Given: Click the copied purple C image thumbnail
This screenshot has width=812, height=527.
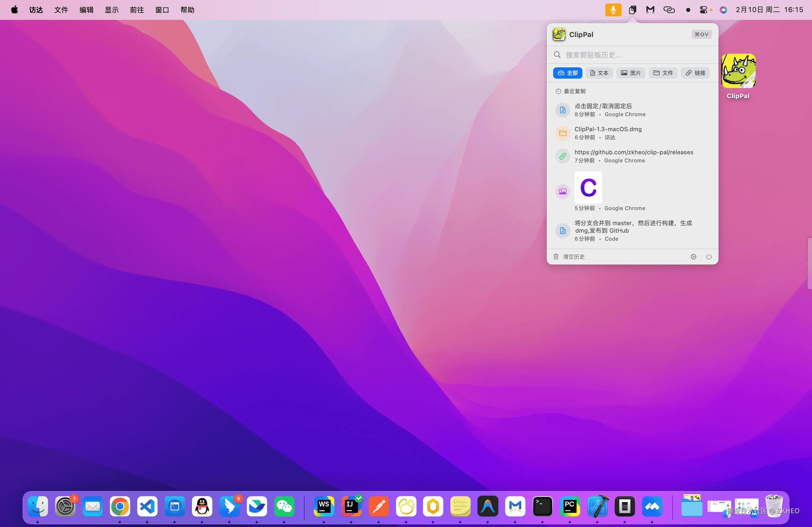Looking at the screenshot, I should [588, 188].
